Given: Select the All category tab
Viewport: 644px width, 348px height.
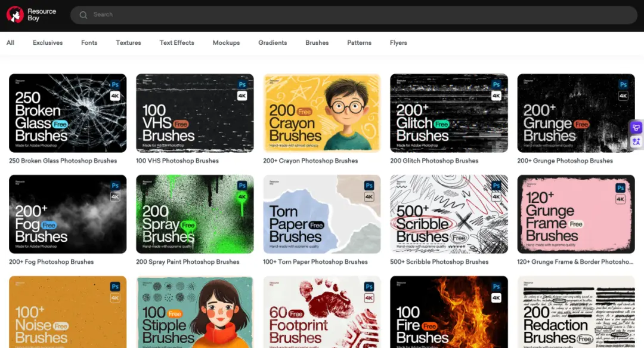Looking at the screenshot, I should pos(10,42).
